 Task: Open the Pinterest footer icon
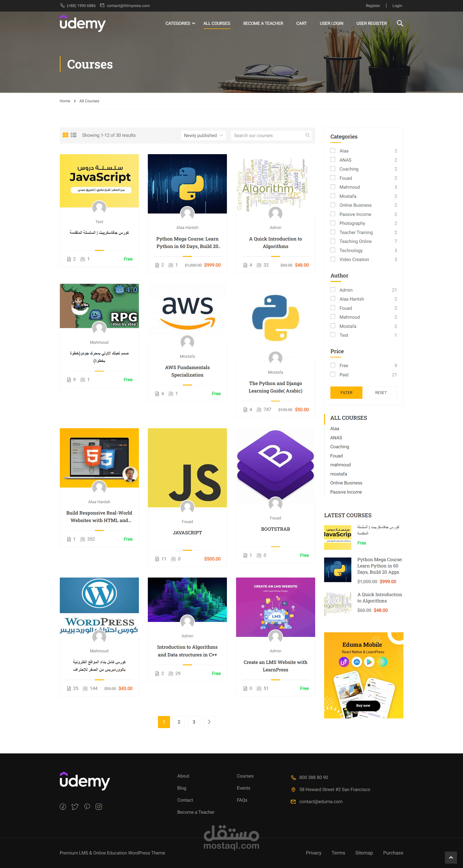[87, 807]
